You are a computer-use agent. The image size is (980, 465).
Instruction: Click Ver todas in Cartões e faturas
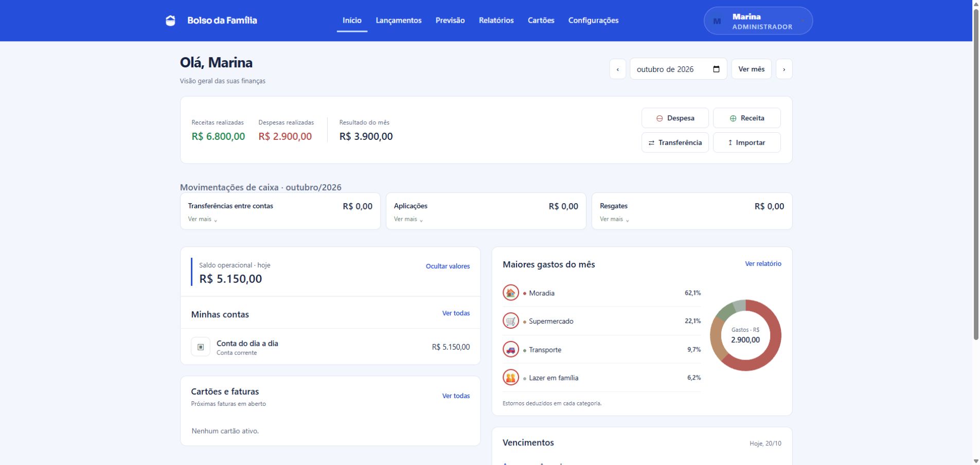(456, 396)
